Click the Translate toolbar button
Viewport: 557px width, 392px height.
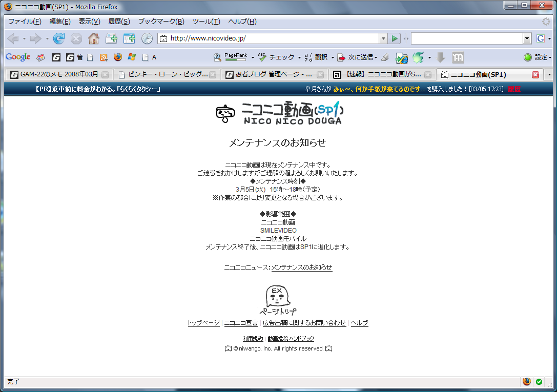(x=316, y=57)
